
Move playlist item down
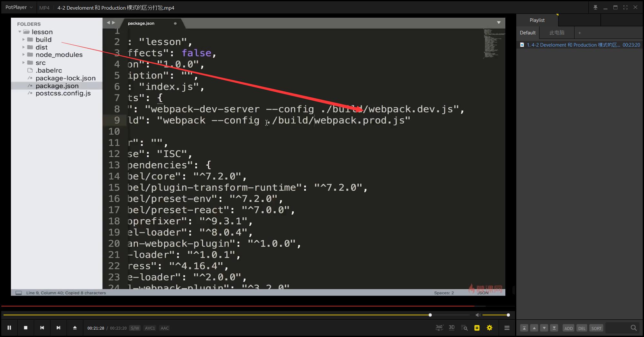(544, 328)
